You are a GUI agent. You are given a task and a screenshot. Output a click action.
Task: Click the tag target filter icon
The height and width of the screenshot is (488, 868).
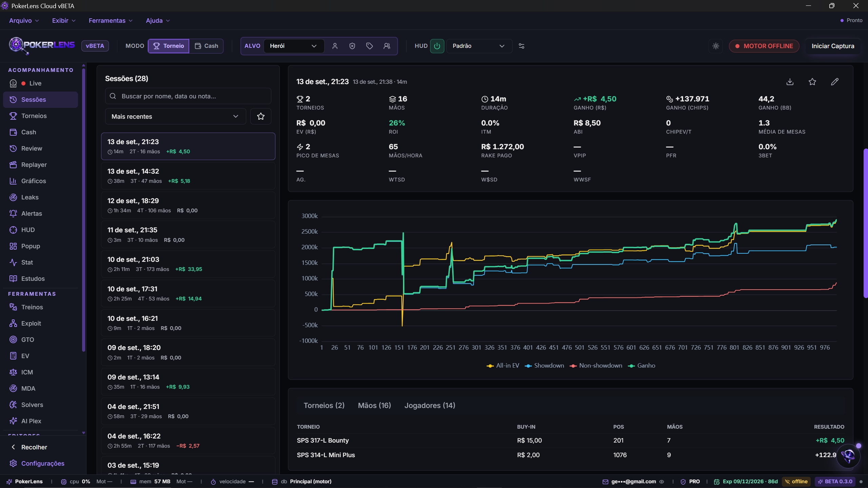(369, 46)
